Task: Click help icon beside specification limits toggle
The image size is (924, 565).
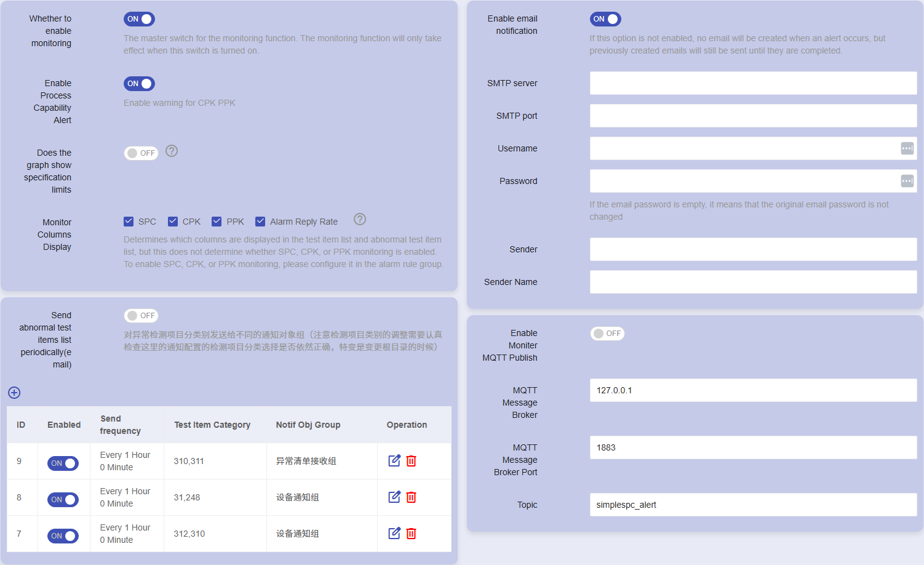Action: point(172,151)
